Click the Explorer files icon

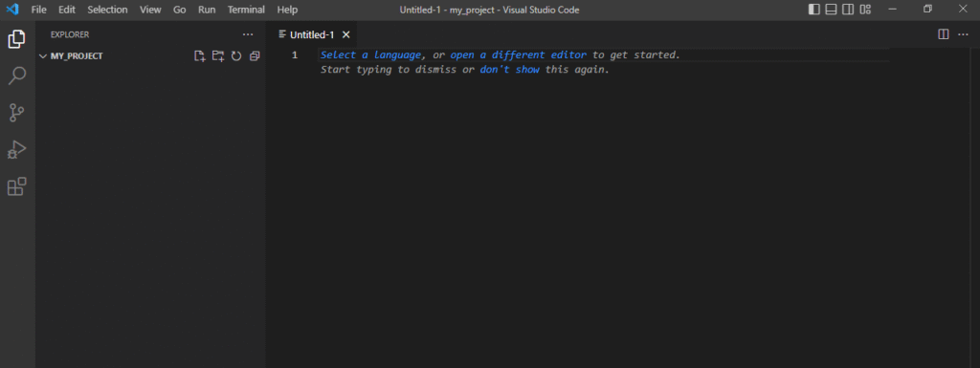pyautogui.click(x=17, y=39)
